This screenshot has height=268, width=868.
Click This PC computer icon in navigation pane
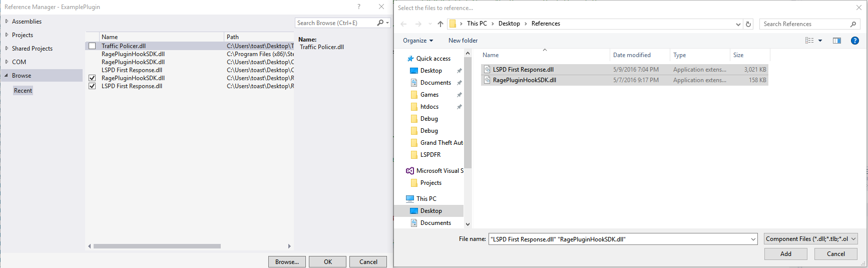pos(410,199)
